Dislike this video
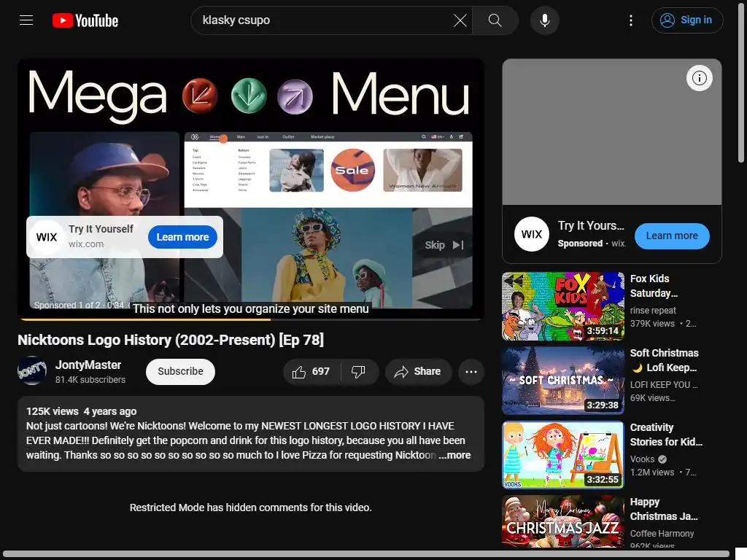Image resolution: width=747 pixels, height=560 pixels. pos(359,371)
